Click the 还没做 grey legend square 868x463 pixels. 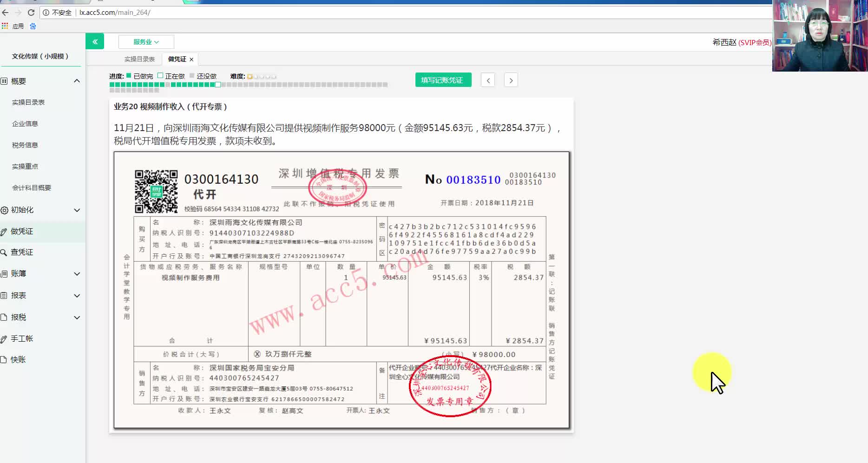(x=192, y=75)
